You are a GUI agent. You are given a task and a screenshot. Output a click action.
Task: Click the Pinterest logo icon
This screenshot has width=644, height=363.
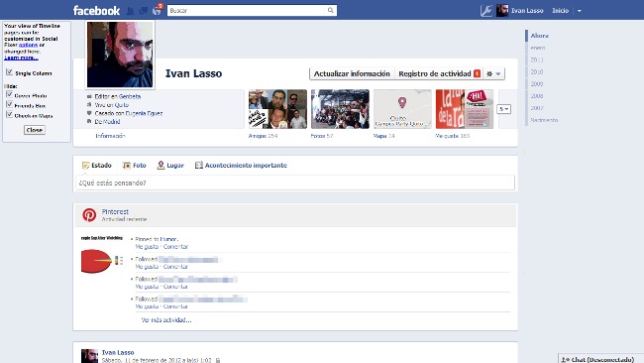89,214
